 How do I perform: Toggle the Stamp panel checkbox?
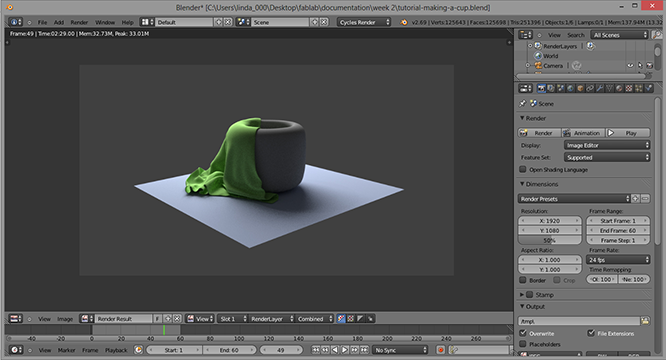point(530,294)
